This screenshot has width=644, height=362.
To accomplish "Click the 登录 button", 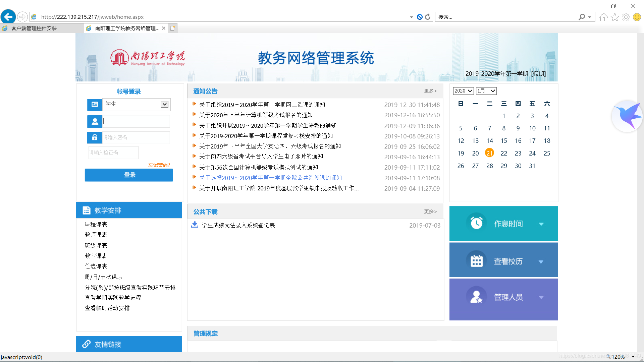I will [x=129, y=175].
